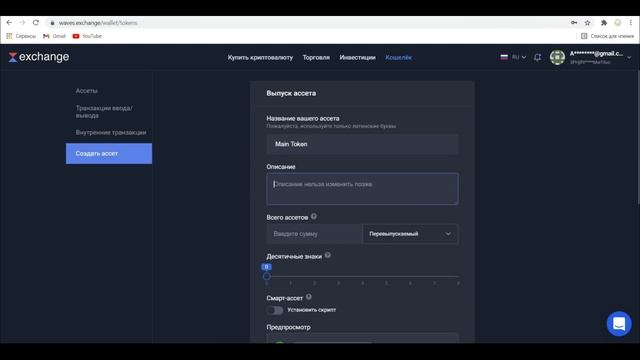Open the saved passwords key icon

point(574,23)
